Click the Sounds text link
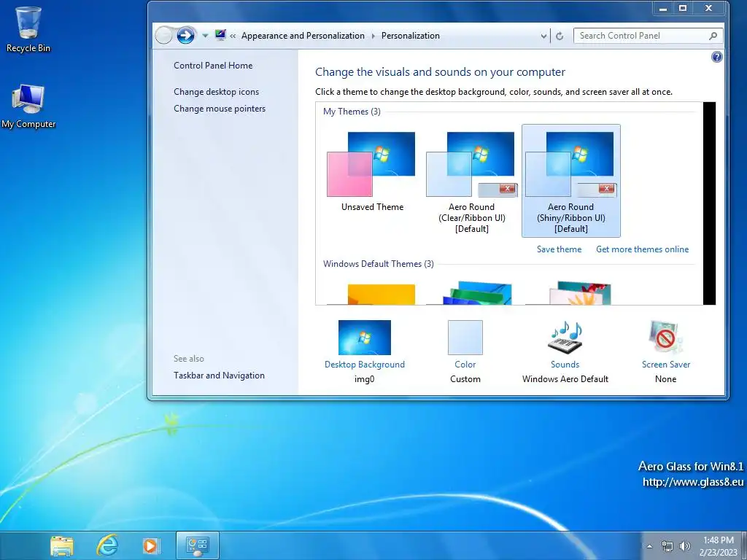Viewport: 747px width, 560px height. [x=565, y=365]
